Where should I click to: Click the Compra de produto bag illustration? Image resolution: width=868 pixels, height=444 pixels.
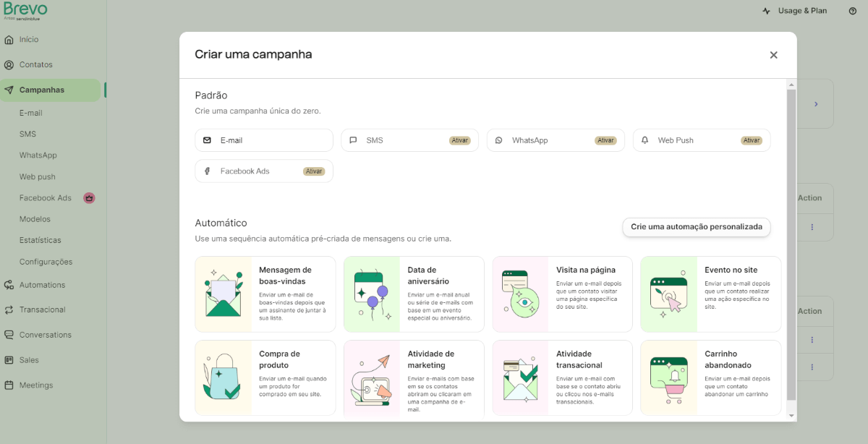pyautogui.click(x=224, y=377)
